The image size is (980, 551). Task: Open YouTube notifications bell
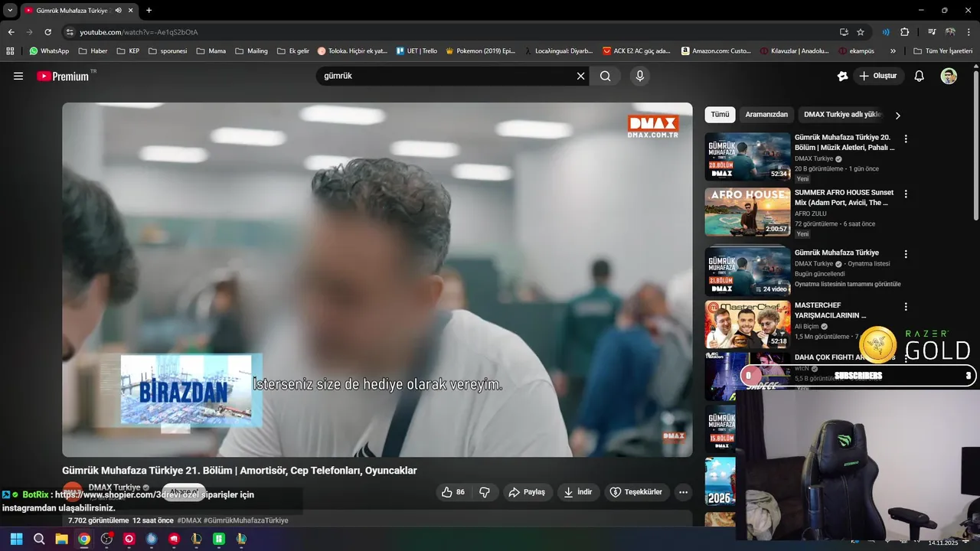pyautogui.click(x=920, y=76)
